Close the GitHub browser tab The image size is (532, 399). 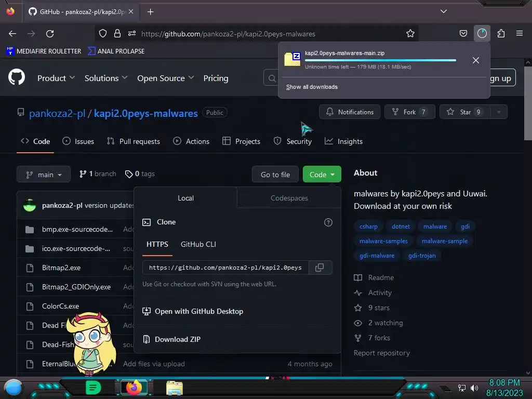pos(131,12)
